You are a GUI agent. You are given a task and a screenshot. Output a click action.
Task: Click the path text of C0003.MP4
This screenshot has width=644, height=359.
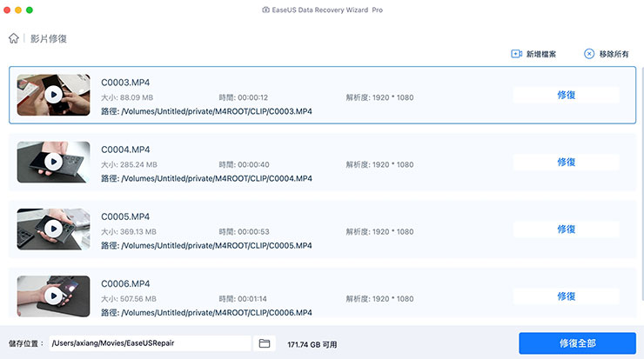point(206,111)
